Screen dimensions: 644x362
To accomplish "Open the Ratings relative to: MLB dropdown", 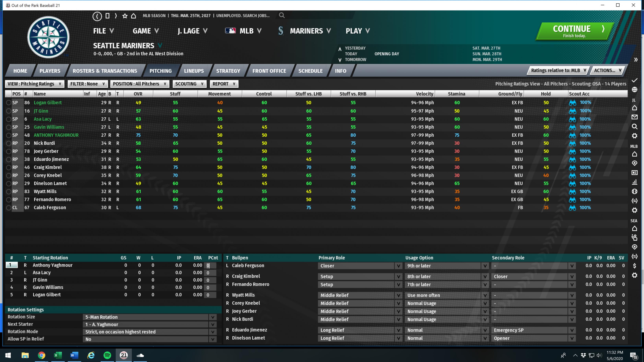I will 558,70.
